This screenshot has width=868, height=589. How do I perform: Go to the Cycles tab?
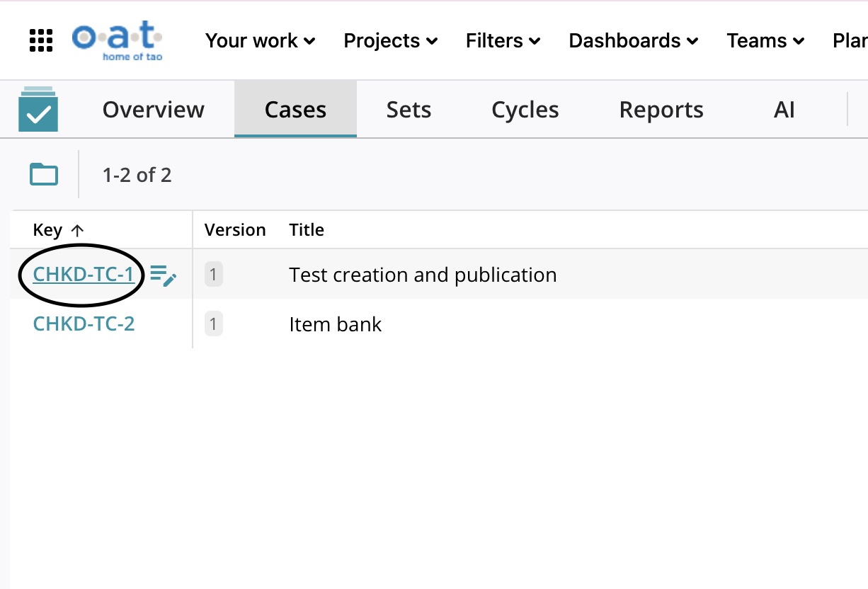(x=525, y=110)
